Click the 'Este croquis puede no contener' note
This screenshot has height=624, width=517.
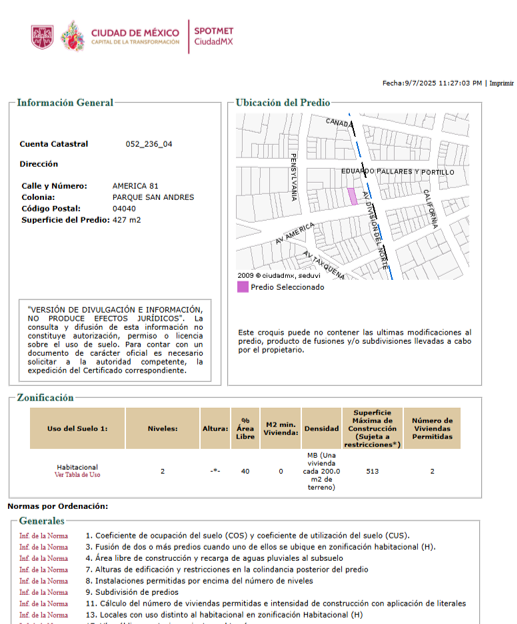(355, 341)
